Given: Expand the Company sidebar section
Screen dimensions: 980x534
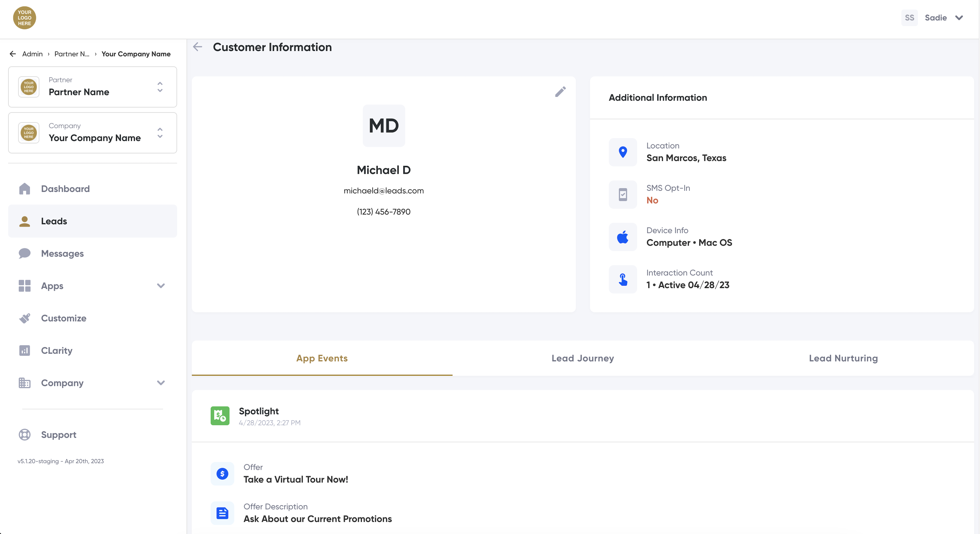Looking at the screenshot, I should point(161,383).
